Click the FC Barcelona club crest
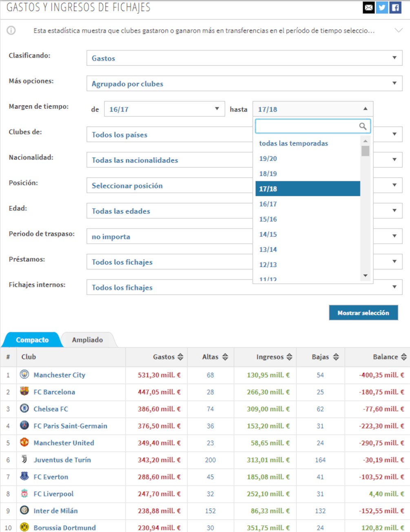 point(24,392)
